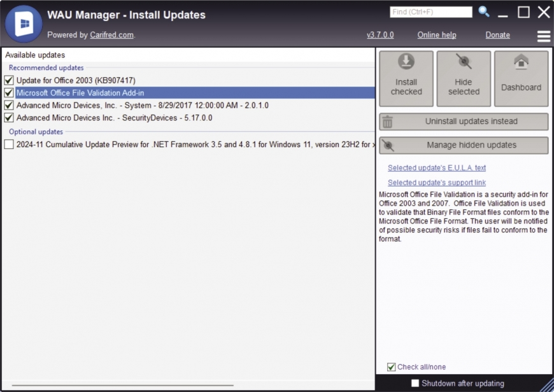Viewport: 554px width, 392px height.
Task: Open Online help link
Action: click(x=437, y=35)
